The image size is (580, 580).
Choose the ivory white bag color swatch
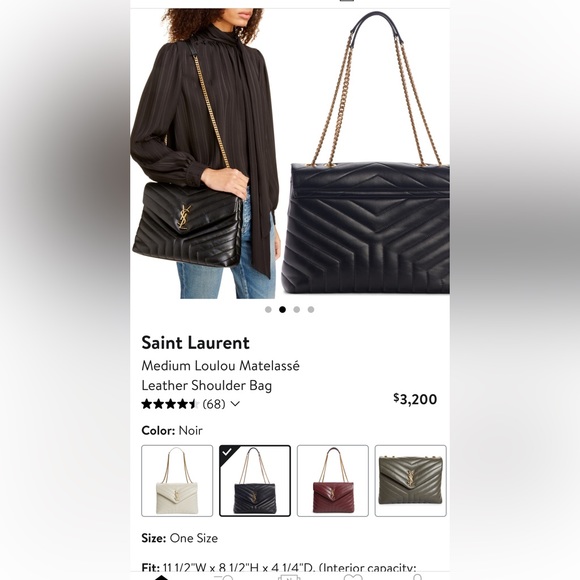coord(177,480)
